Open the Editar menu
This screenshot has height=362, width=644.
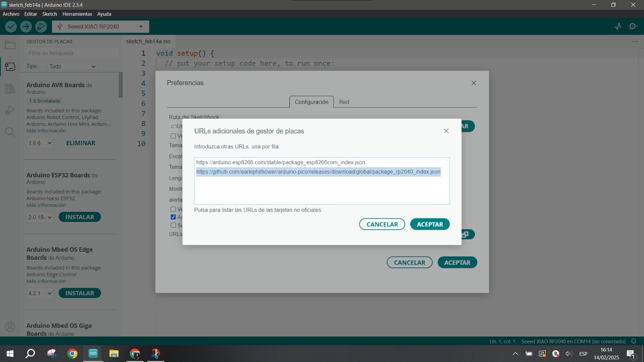point(31,14)
